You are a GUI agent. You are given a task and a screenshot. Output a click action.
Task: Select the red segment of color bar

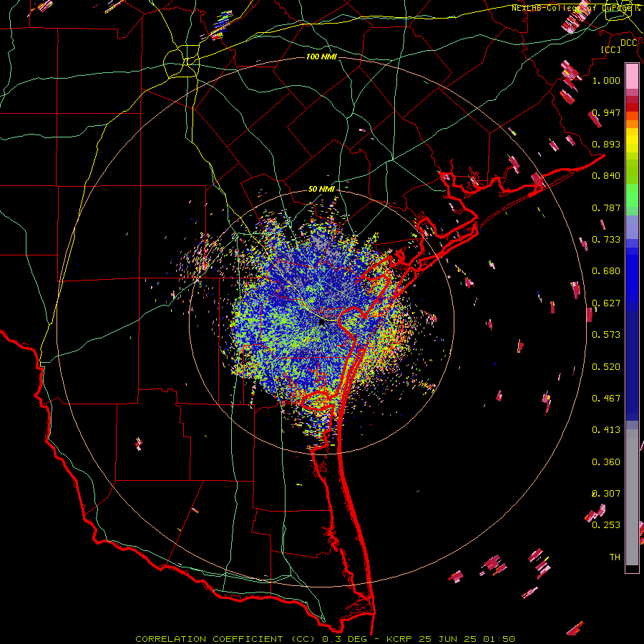pyautogui.click(x=632, y=107)
